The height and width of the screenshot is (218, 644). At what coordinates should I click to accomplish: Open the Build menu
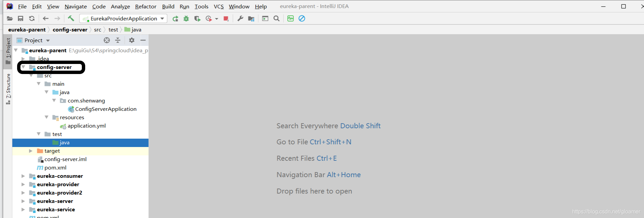[x=168, y=6]
